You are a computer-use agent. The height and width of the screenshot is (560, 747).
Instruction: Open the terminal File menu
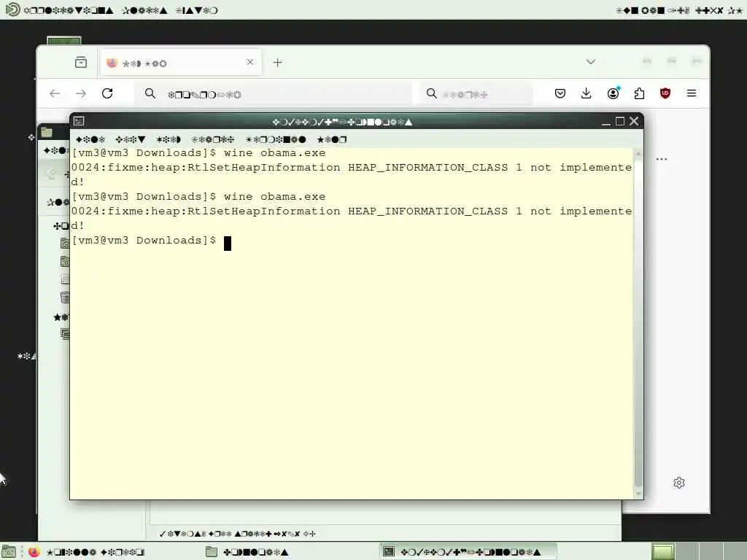pyautogui.click(x=90, y=139)
